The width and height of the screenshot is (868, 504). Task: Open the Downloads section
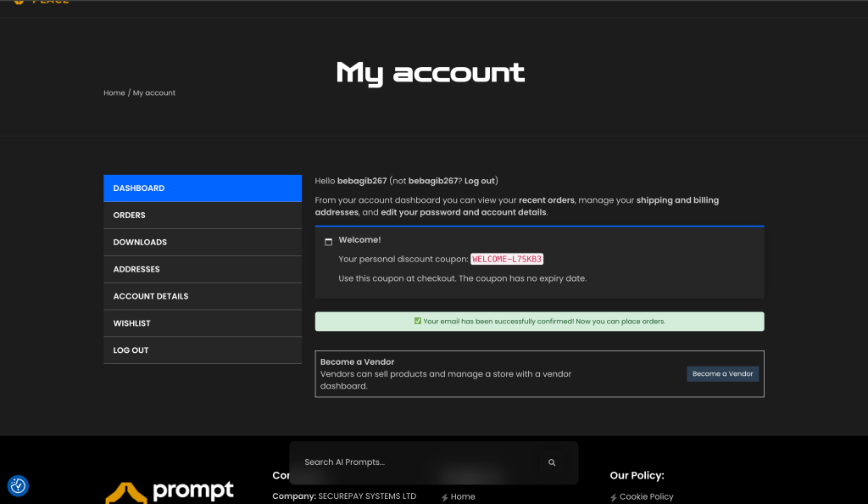click(x=203, y=243)
